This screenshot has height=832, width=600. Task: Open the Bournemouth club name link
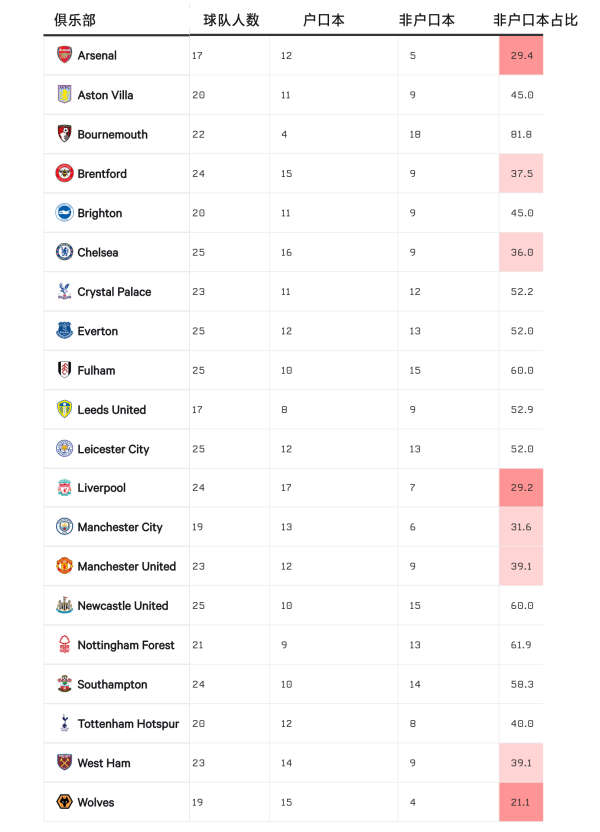[112, 134]
